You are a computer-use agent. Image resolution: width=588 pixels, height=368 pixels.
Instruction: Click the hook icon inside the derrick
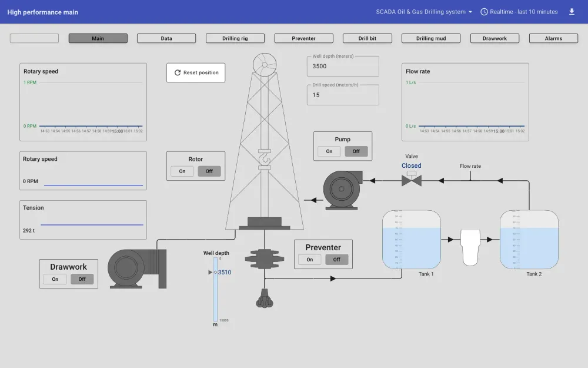pos(265,158)
